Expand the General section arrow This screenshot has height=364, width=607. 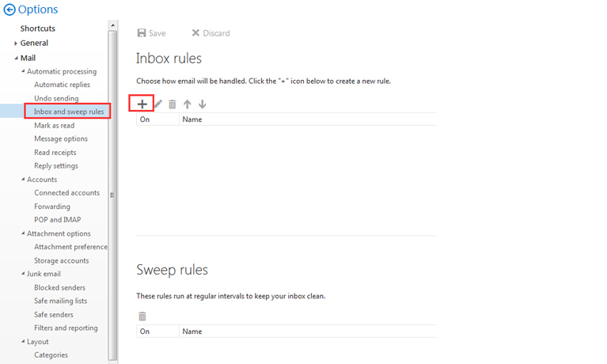(16, 44)
